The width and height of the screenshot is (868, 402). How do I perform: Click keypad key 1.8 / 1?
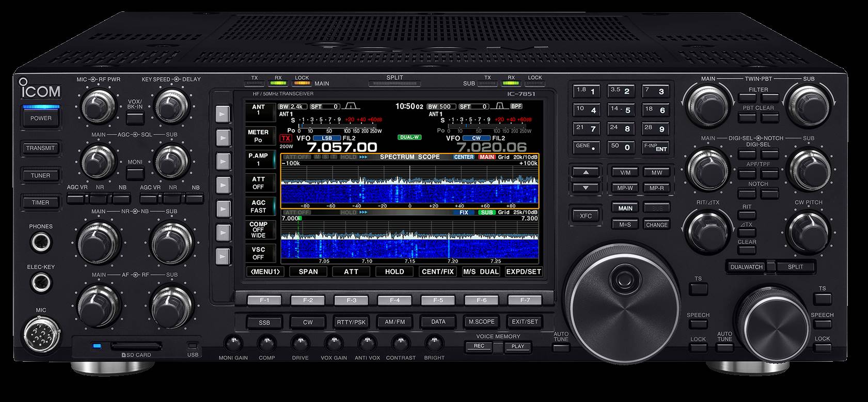tap(587, 92)
